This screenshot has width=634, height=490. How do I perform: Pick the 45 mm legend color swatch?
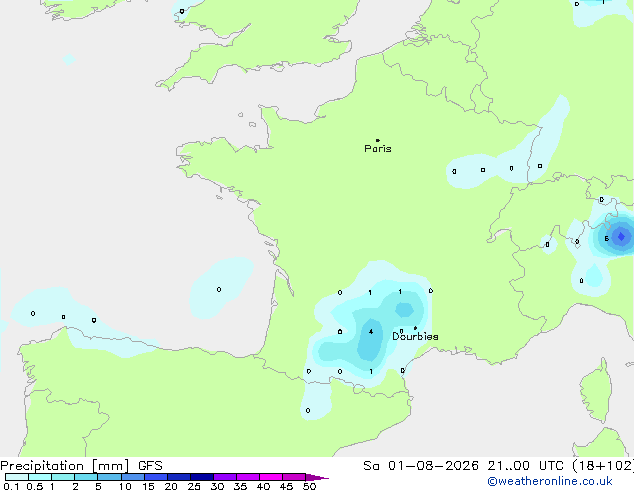(294, 477)
